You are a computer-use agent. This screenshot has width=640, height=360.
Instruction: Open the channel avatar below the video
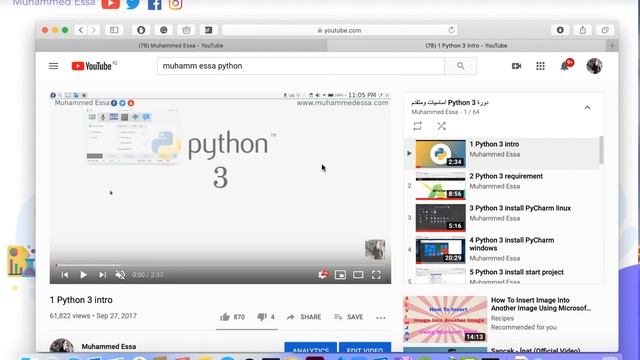(61, 346)
